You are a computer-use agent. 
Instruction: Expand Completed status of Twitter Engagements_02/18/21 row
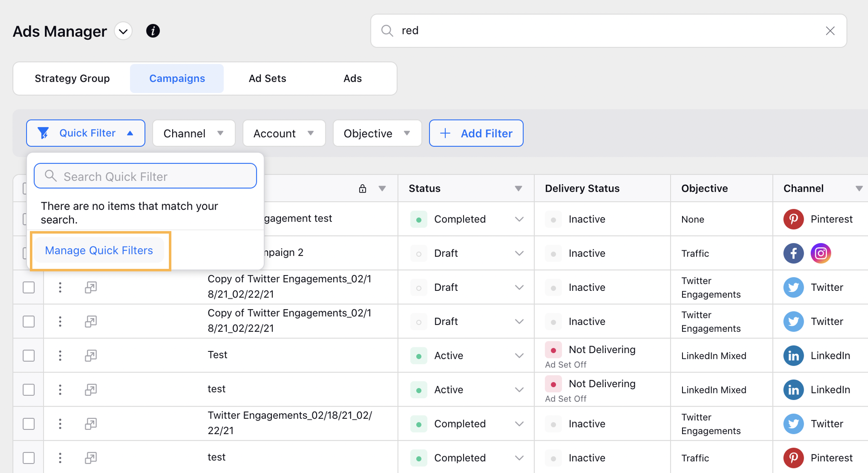(519, 424)
